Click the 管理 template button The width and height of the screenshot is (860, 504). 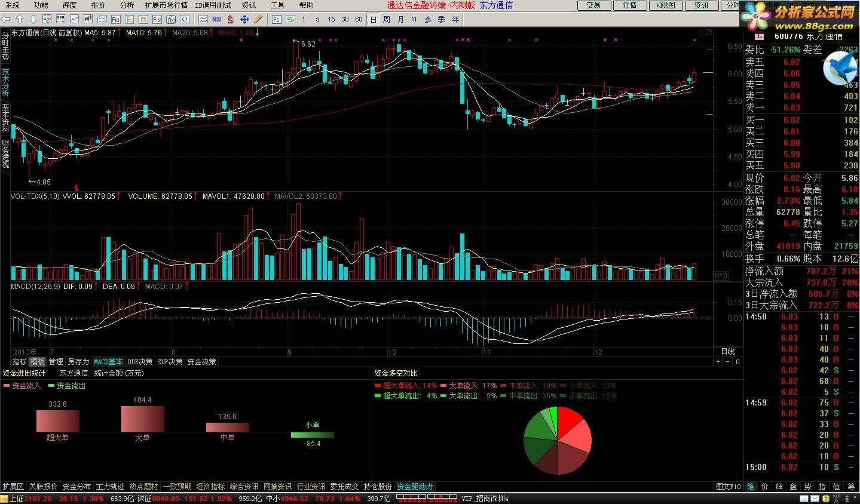[x=56, y=362]
